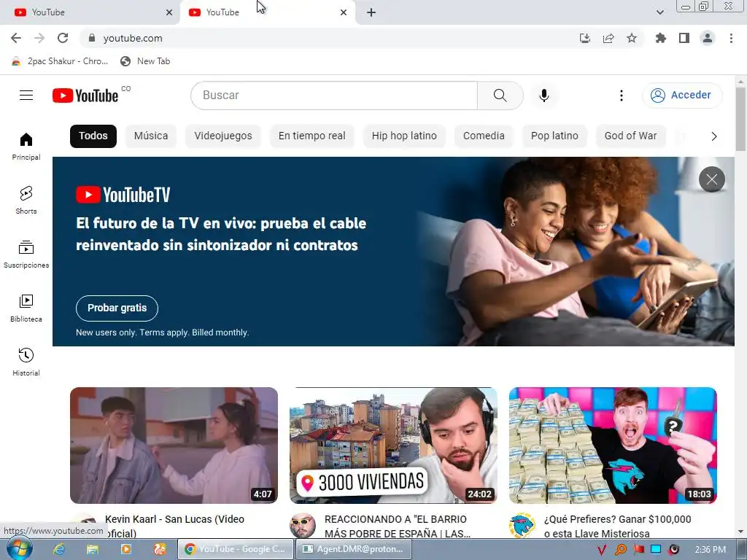This screenshot has height=560, width=747.
Task: Open the tab search dropdown arrow
Action: tap(659, 12)
